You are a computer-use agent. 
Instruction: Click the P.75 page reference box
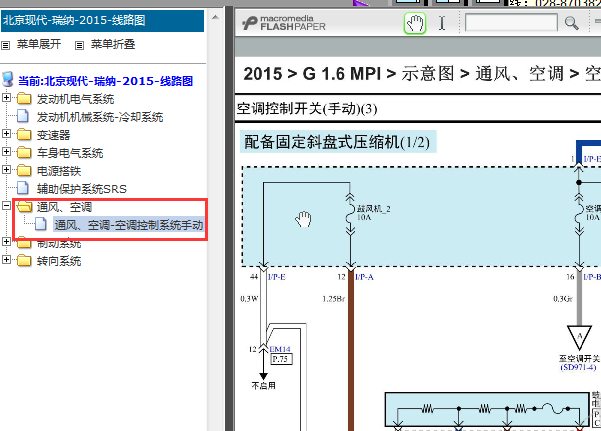(281, 359)
